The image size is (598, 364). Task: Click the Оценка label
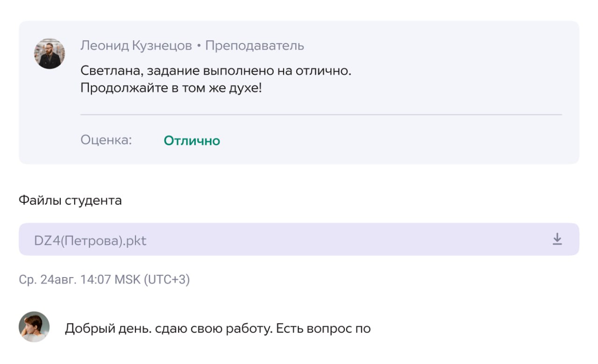coord(106,140)
